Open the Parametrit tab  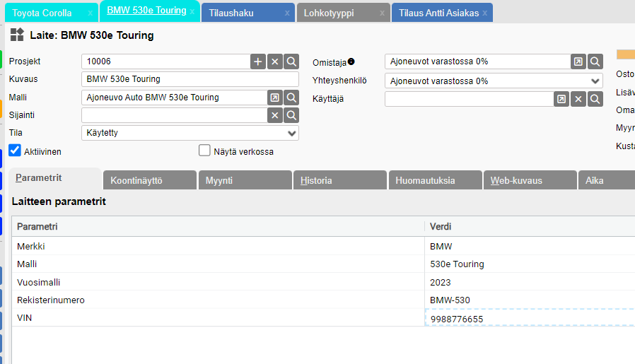point(55,178)
